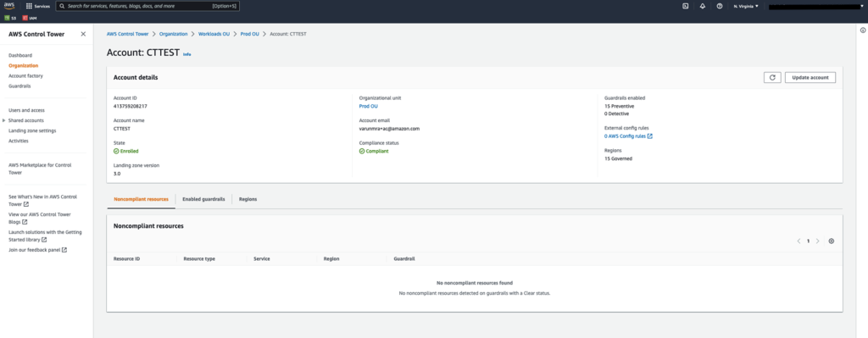
Task: Open See What's New in AWS Control Tower
Action: tap(42, 200)
